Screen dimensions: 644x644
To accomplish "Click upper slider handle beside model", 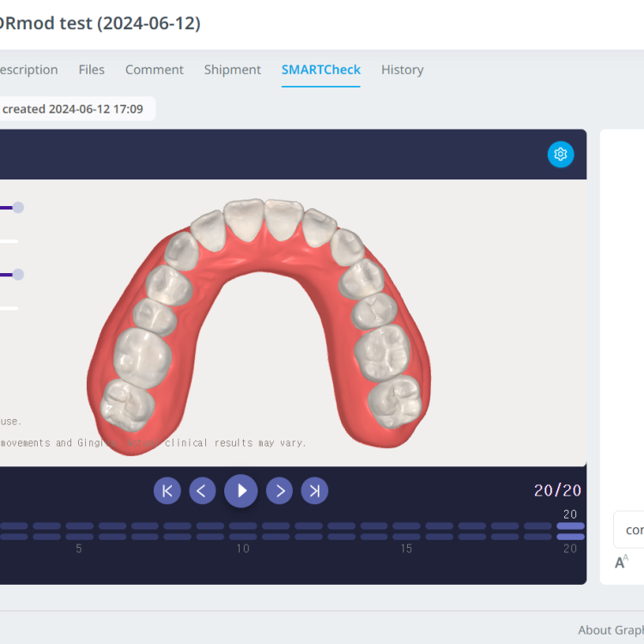I will tap(18, 208).
